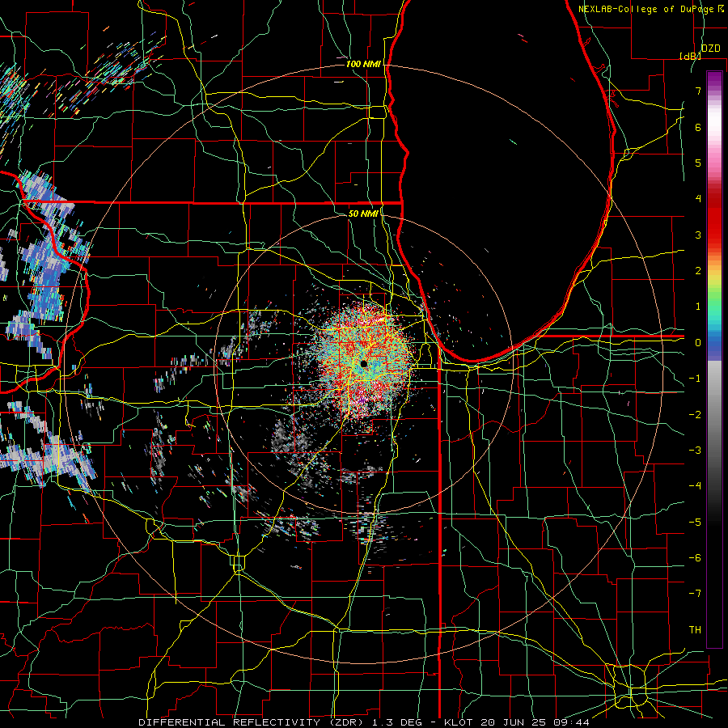Click the white band of the ZDR color bar
728x728 pixels.
(x=714, y=121)
